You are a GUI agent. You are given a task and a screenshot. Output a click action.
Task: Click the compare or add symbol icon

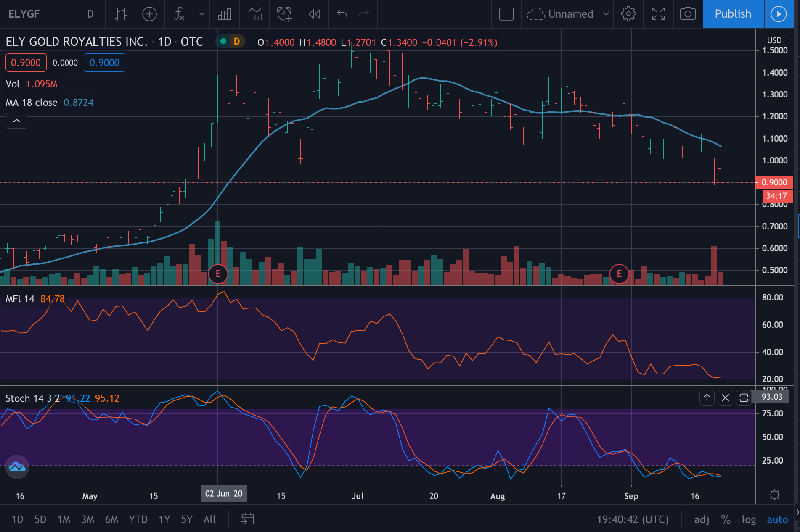[x=149, y=14]
